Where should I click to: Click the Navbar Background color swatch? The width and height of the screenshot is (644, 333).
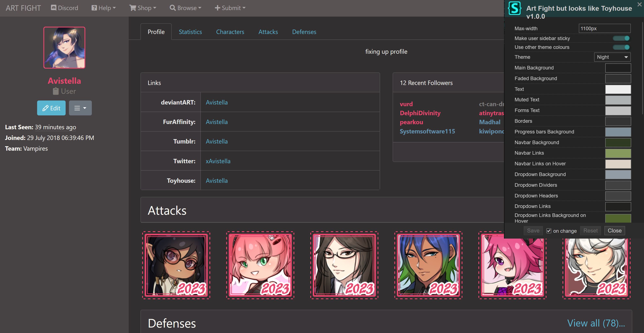(618, 143)
